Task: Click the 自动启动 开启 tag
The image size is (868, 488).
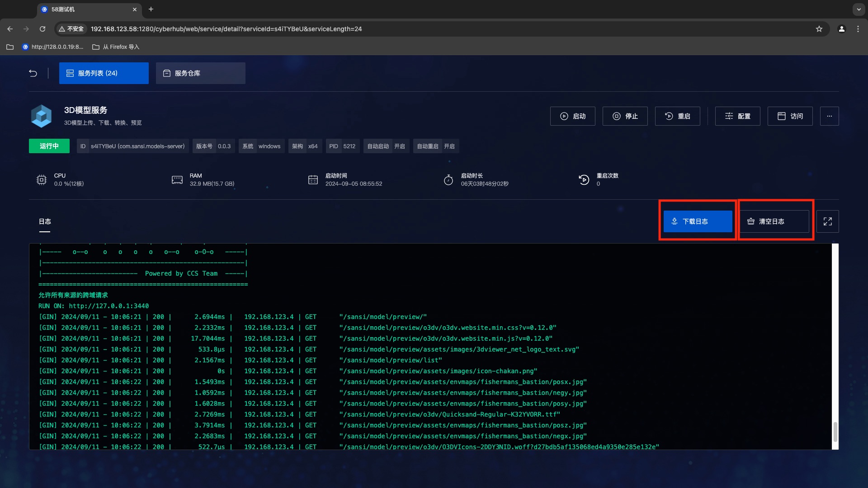Action: coord(387,146)
